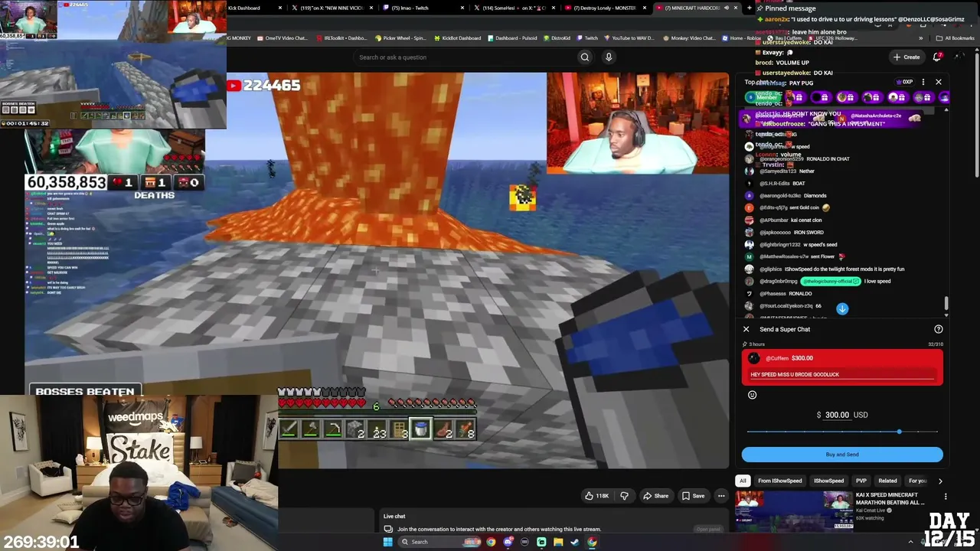Share the livestream video
This screenshot has width=980, height=551.
[x=655, y=496]
